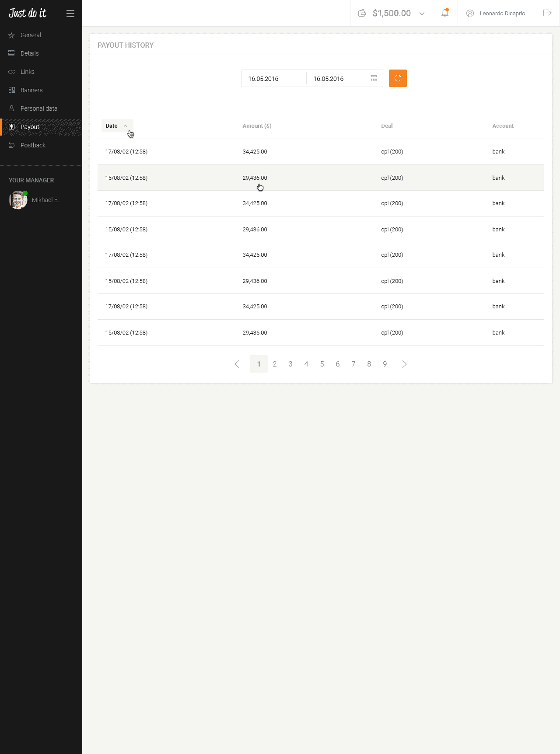Sort by Amount ($) column header
The image size is (560, 754).
[x=257, y=126]
